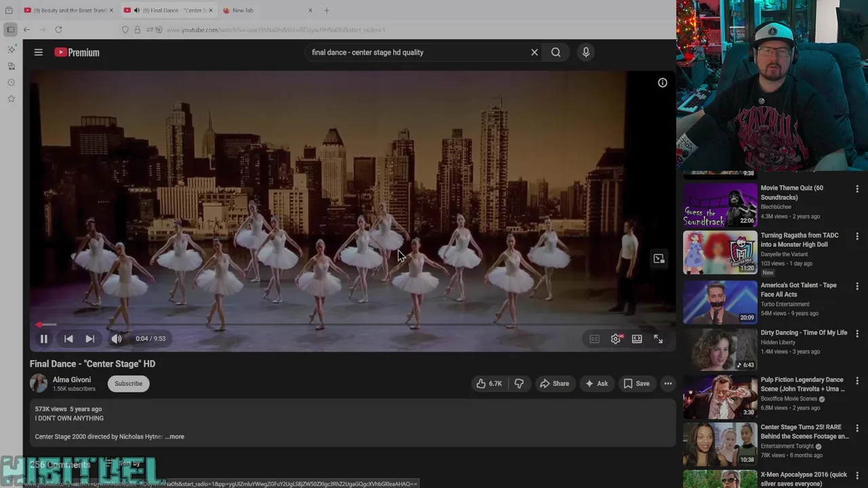The image size is (868, 488).
Task: Toggle the browser sidebar button
Action: tap(10, 30)
